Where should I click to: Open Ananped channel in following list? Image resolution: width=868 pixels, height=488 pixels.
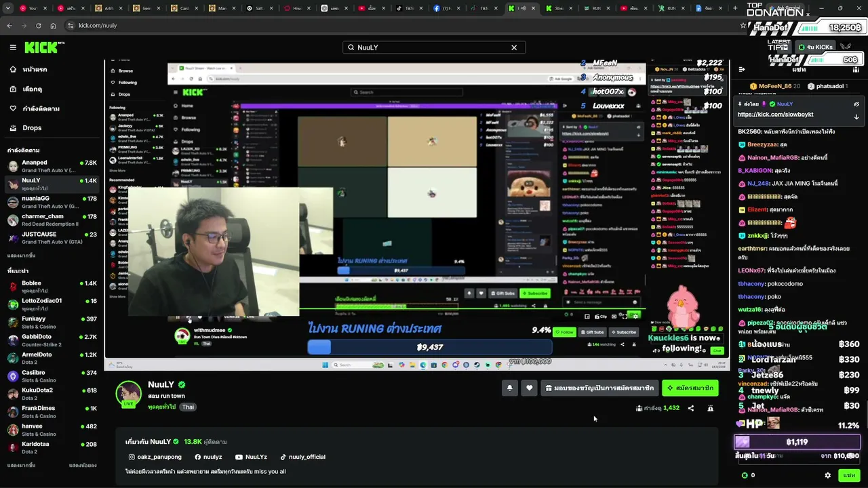(x=53, y=166)
